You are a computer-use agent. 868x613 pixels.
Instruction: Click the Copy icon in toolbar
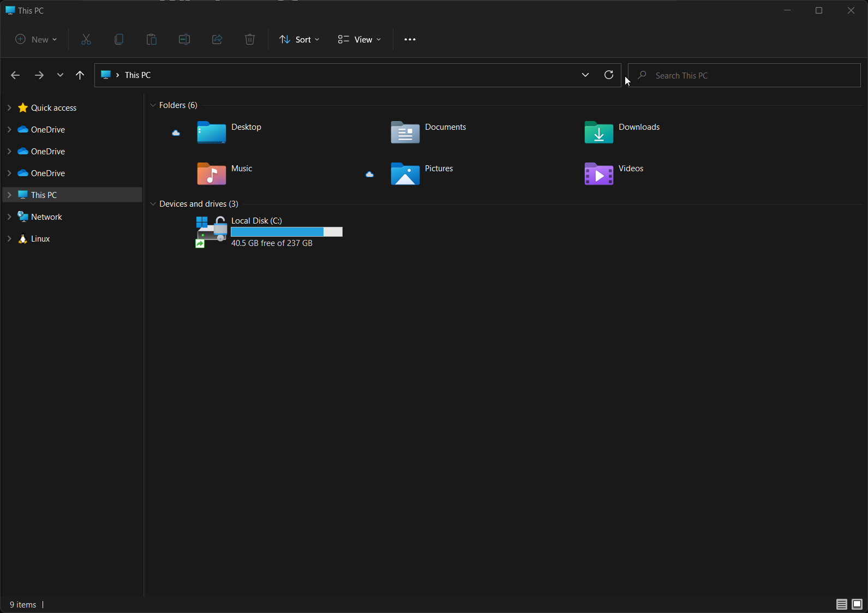(x=119, y=39)
